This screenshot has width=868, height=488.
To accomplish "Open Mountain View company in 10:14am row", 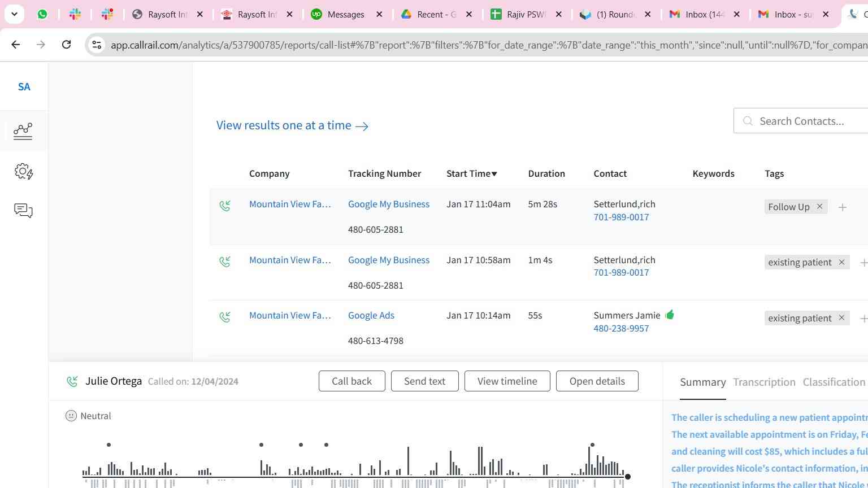I will [290, 315].
